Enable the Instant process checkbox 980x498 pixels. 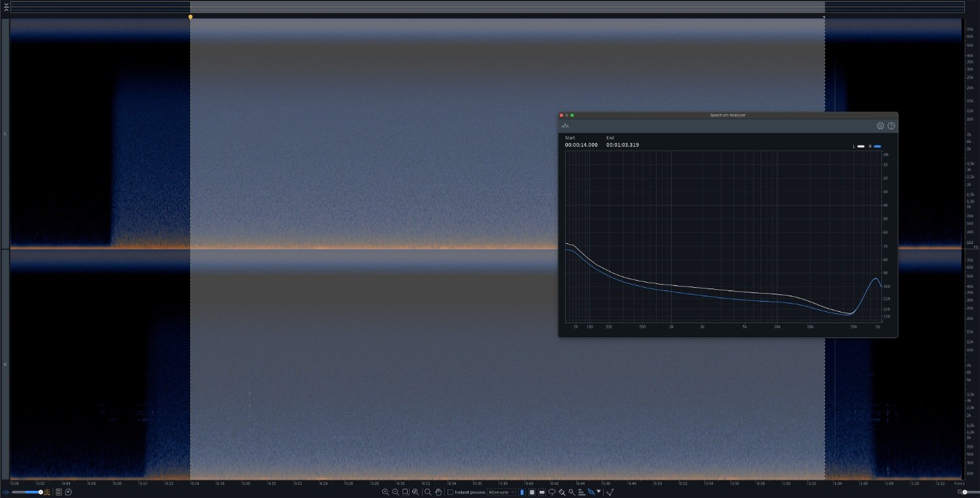[x=450, y=492]
